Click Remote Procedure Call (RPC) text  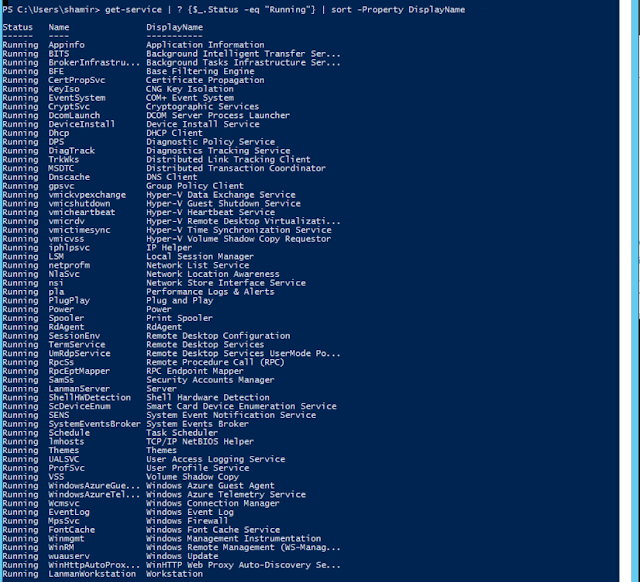[215, 362]
